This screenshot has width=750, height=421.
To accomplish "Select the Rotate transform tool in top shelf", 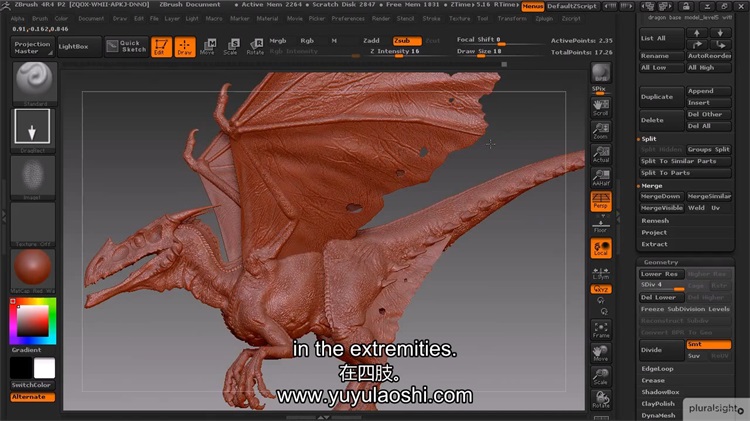I will 255,47.
